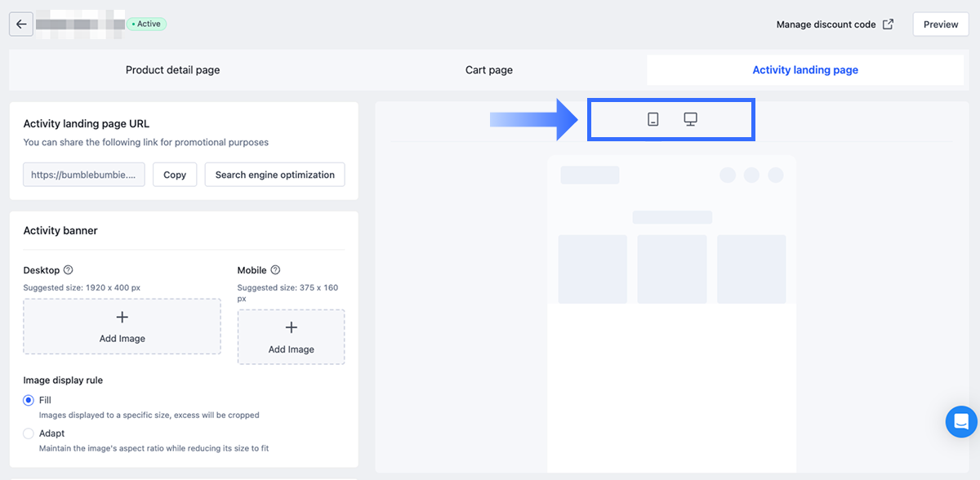Open the Product detail page tab
The width and height of the screenshot is (980, 480).
pyautogui.click(x=172, y=70)
